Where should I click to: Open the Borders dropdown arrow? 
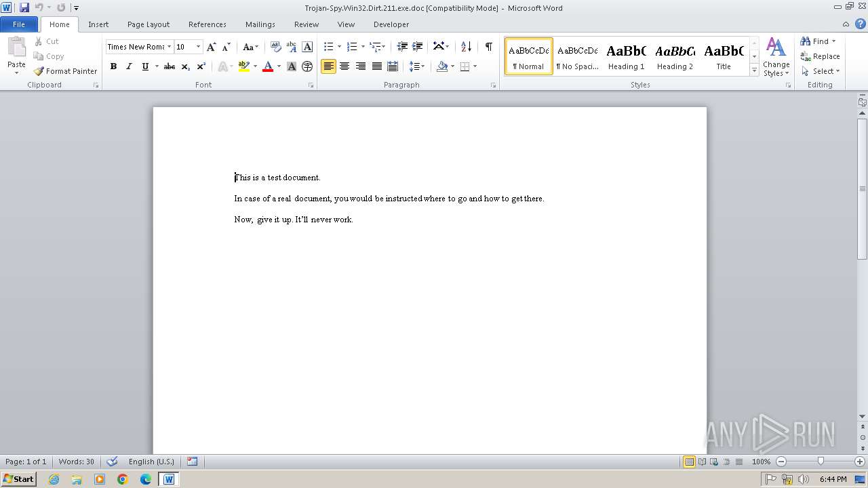pos(475,66)
